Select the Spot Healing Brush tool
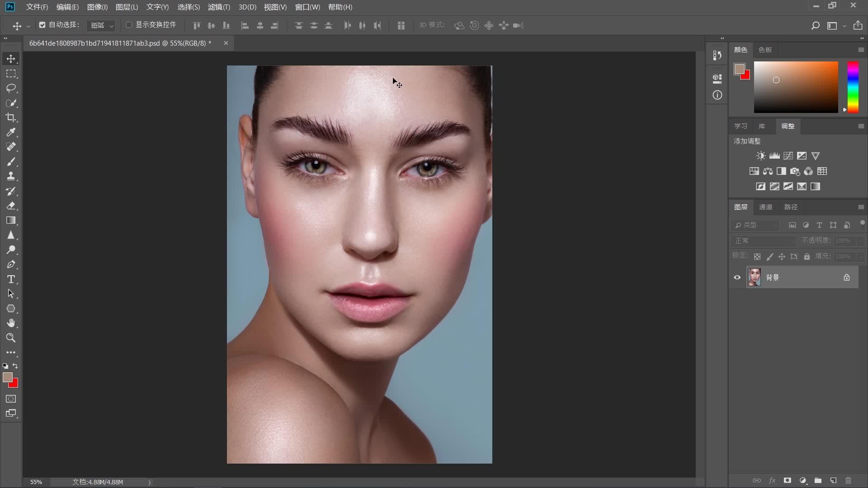Screen dimensions: 868x488 [x=11, y=147]
